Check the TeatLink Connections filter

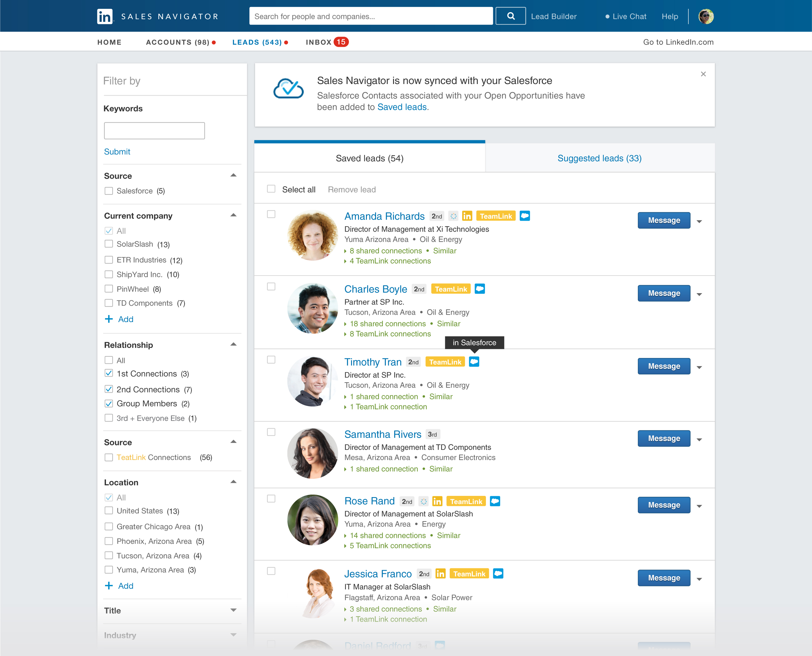click(109, 458)
